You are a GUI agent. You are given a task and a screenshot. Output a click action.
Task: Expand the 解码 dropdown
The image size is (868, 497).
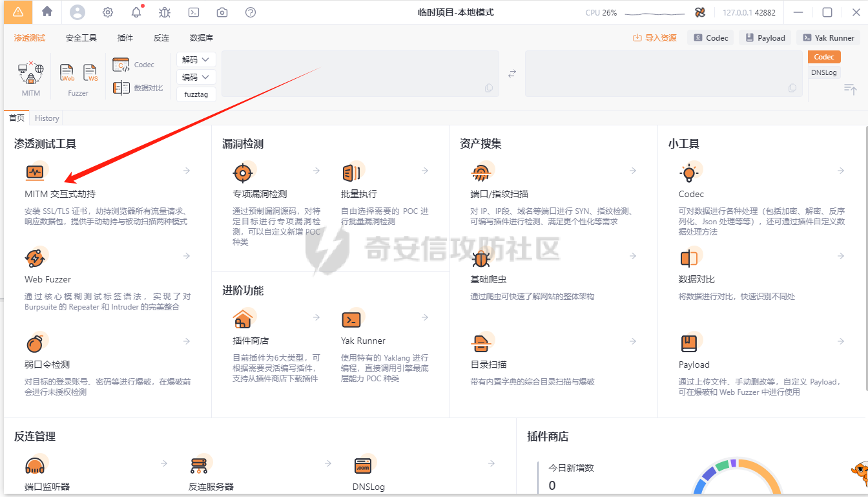196,59
